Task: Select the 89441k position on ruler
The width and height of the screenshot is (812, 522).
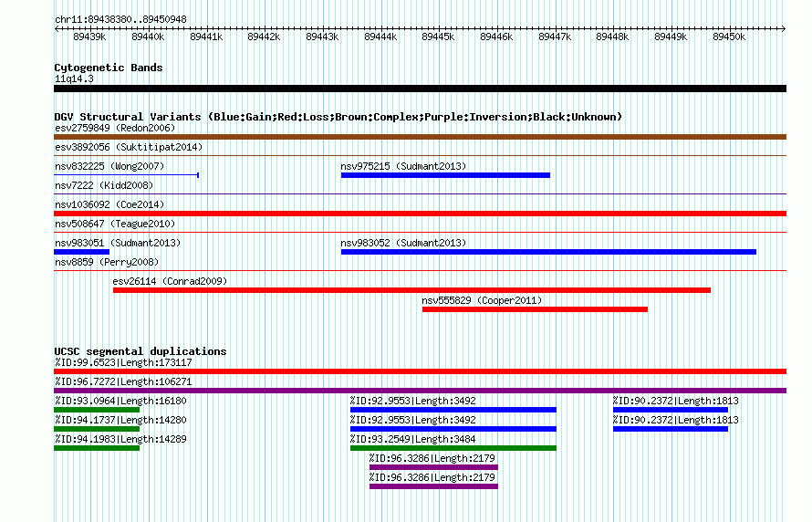Action: [x=206, y=37]
